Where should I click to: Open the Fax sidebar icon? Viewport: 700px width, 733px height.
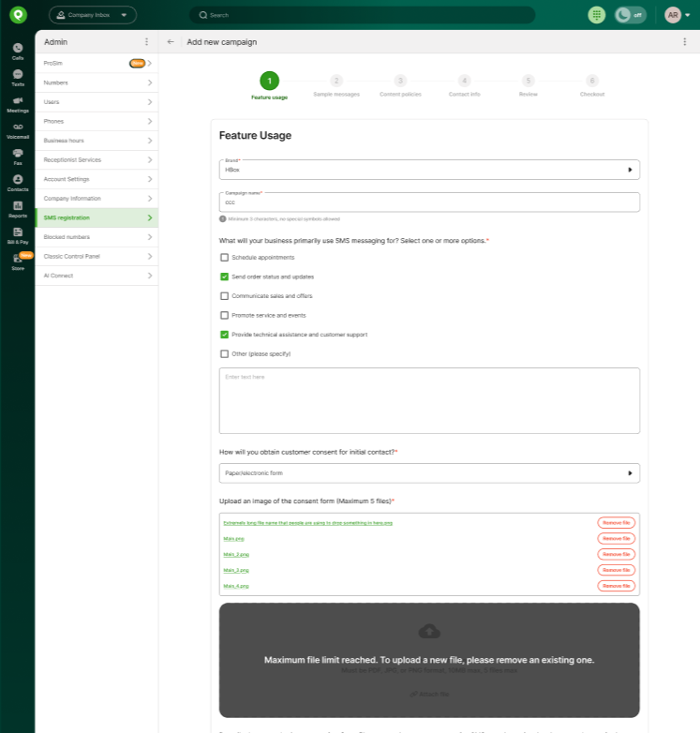click(18, 156)
